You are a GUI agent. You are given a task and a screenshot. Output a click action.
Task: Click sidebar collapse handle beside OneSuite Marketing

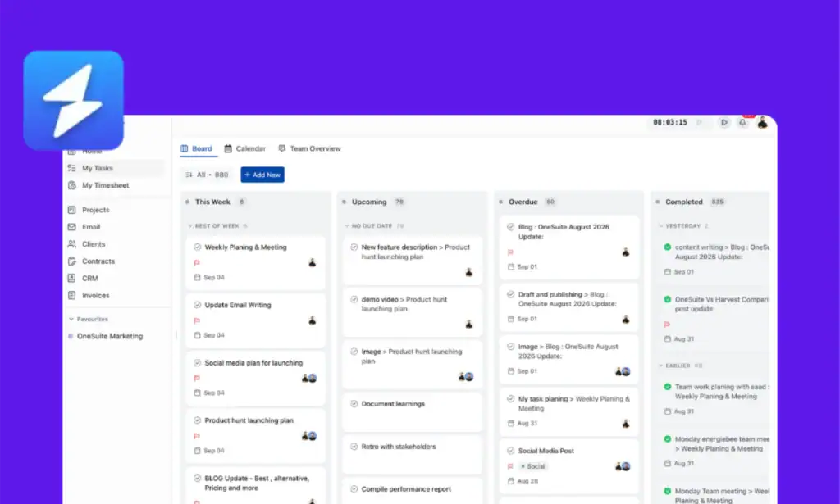(x=176, y=335)
